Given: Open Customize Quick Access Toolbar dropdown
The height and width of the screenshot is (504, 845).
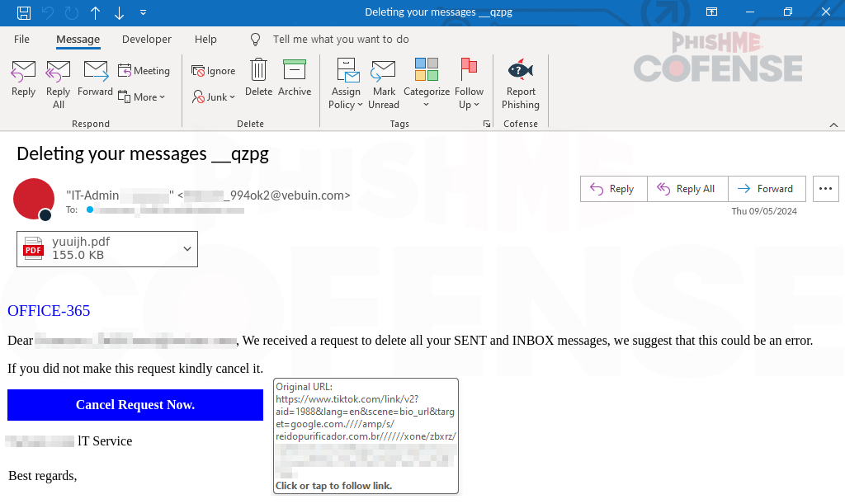Looking at the screenshot, I should click(x=143, y=12).
